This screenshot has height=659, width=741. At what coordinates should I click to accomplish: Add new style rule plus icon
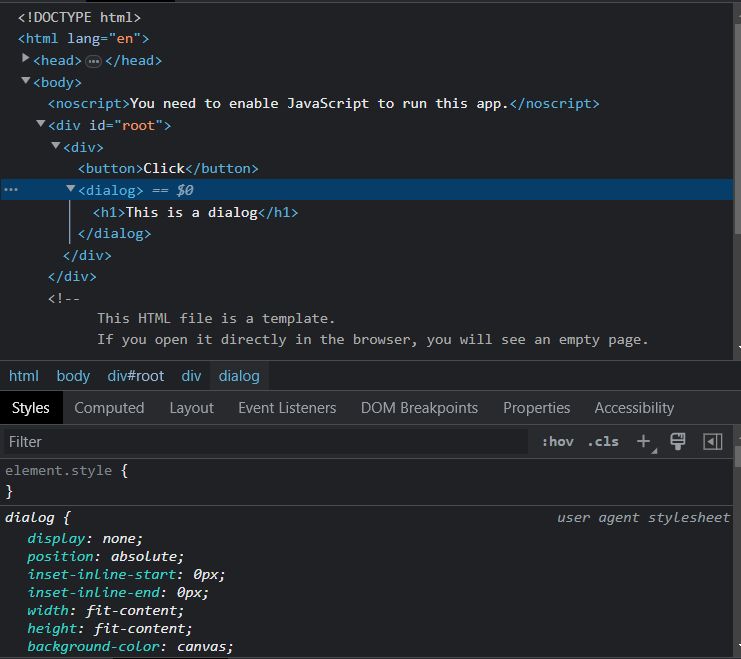click(644, 442)
